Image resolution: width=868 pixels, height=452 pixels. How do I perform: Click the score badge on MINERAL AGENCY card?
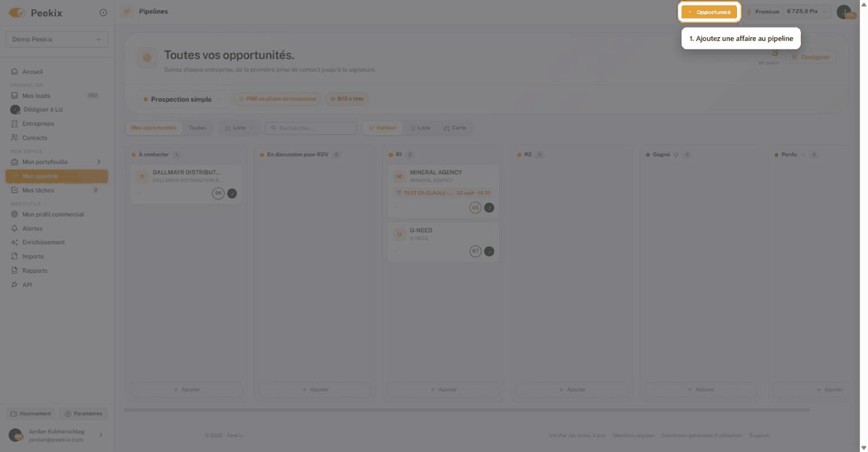(475, 207)
